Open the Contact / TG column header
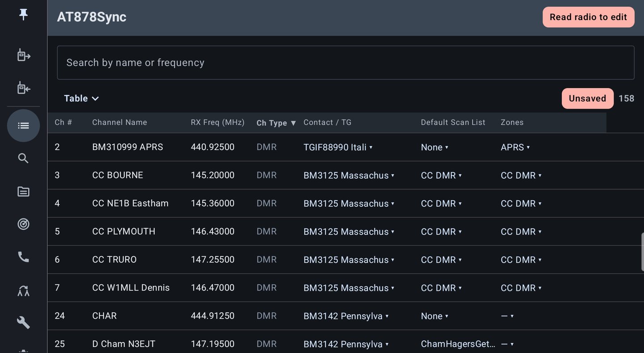The width and height of the screenshot is (644, 353). pyautogui.click(x=327, y=122)
